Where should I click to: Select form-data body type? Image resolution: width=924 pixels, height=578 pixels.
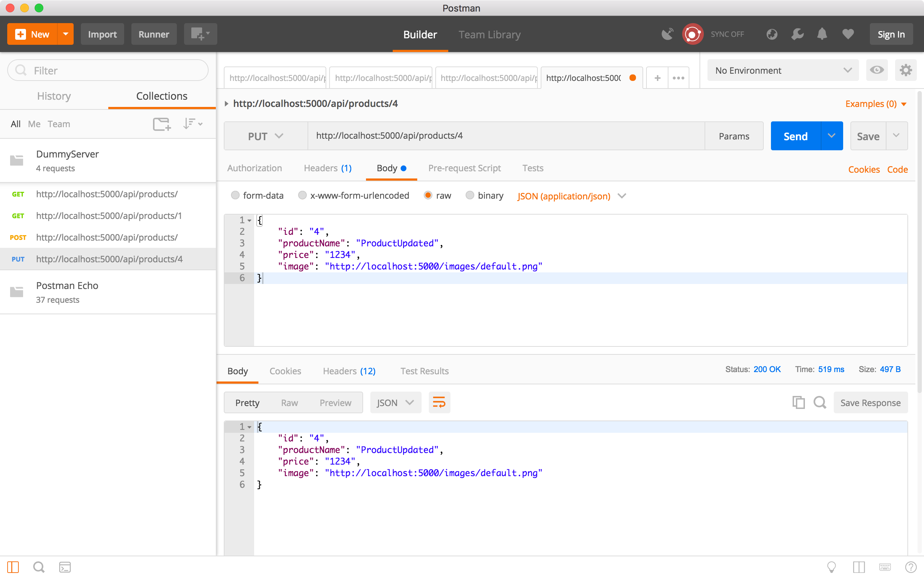click(x=235, y=195)
